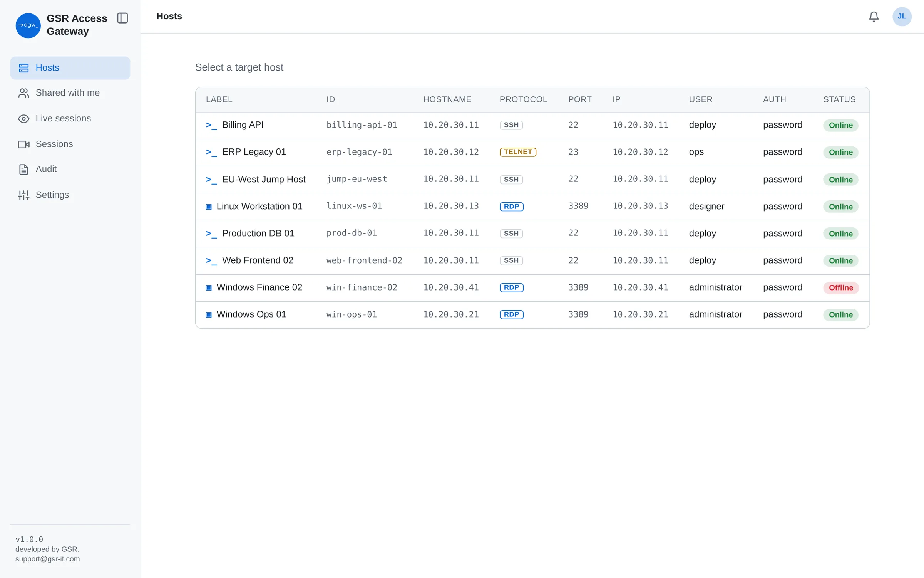
Task: Click the web-frontend-02 ID cell
Action: tap(364, 260)
